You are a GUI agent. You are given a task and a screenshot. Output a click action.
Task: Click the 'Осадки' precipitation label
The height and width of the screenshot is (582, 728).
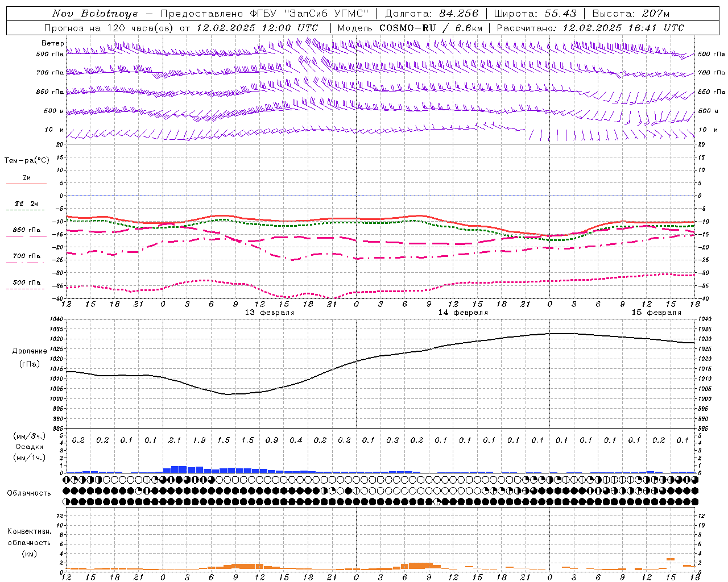click(29, 447)
